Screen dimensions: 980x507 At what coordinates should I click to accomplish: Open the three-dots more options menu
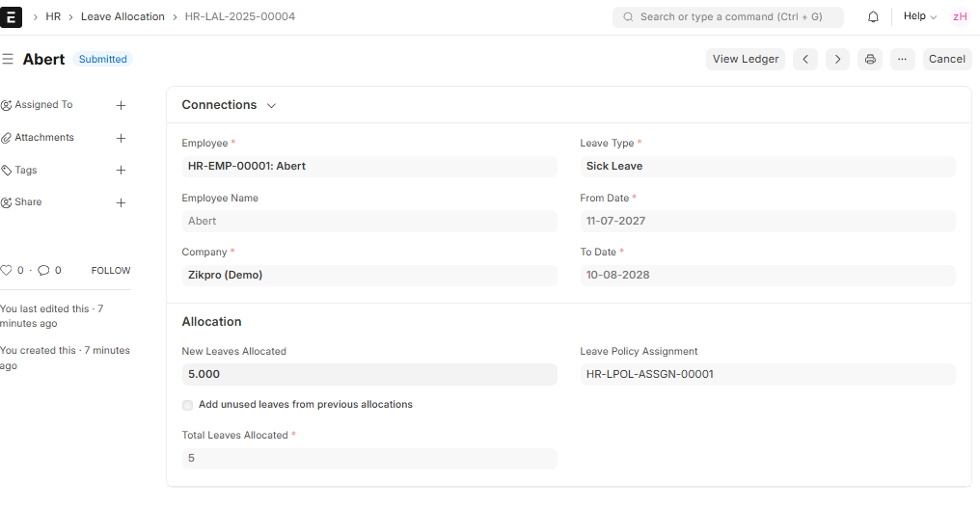coord(902,60)
